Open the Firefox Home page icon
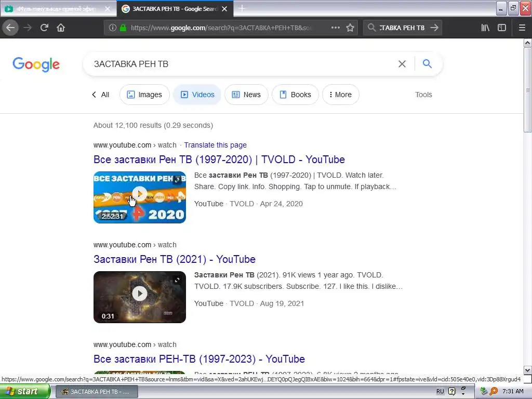This screenshot has height=399, width=532. tap(61, 28)
